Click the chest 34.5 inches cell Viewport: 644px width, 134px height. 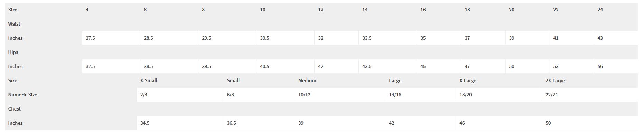[x=180, y=123]
